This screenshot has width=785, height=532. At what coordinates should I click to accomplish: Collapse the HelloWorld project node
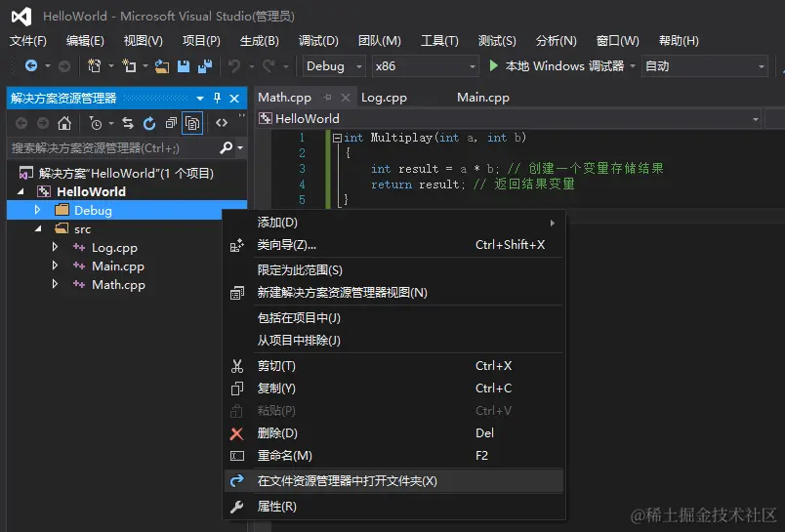pyautogui.click(x=21, y=191)
